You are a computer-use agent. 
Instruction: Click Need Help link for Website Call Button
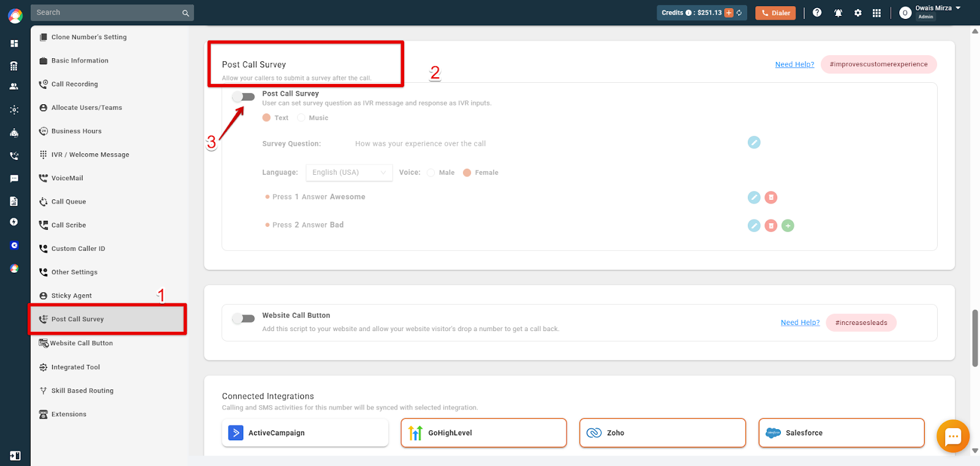800,323
